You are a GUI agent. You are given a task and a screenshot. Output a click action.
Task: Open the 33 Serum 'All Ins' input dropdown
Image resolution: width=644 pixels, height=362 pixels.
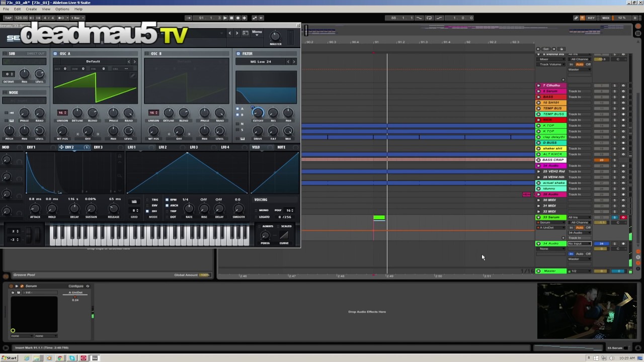(579, 217)
